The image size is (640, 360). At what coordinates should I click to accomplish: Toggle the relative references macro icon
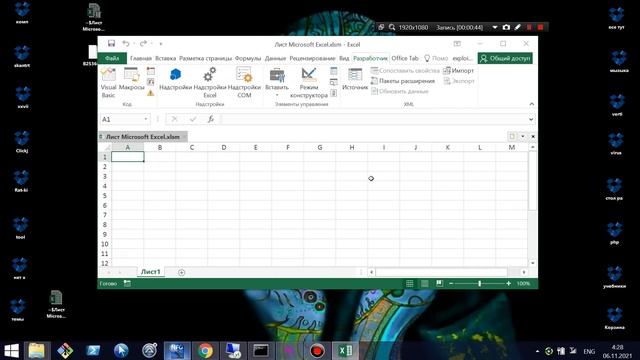click(x=151, y=82)
